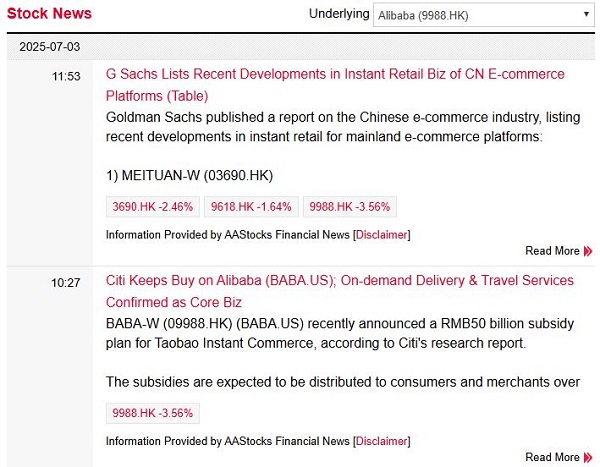600x467 pixels.
Task: Open G Sachs Instant Retail Biz headline
Action: [335, 85]
